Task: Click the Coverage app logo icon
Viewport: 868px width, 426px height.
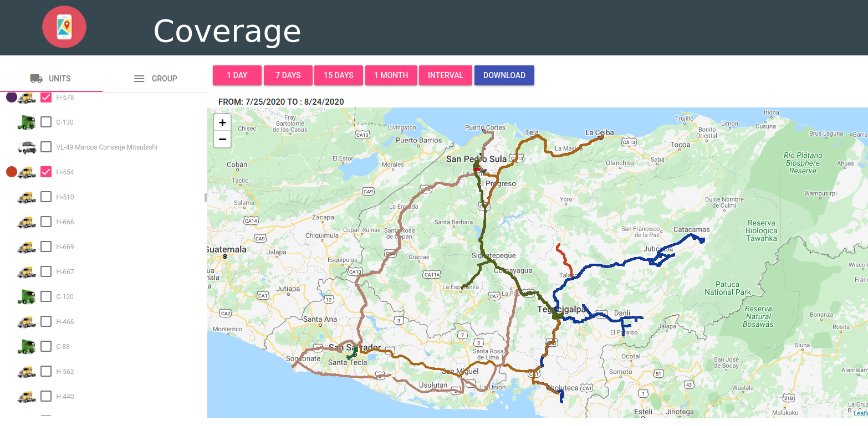Action: [64, 26]
